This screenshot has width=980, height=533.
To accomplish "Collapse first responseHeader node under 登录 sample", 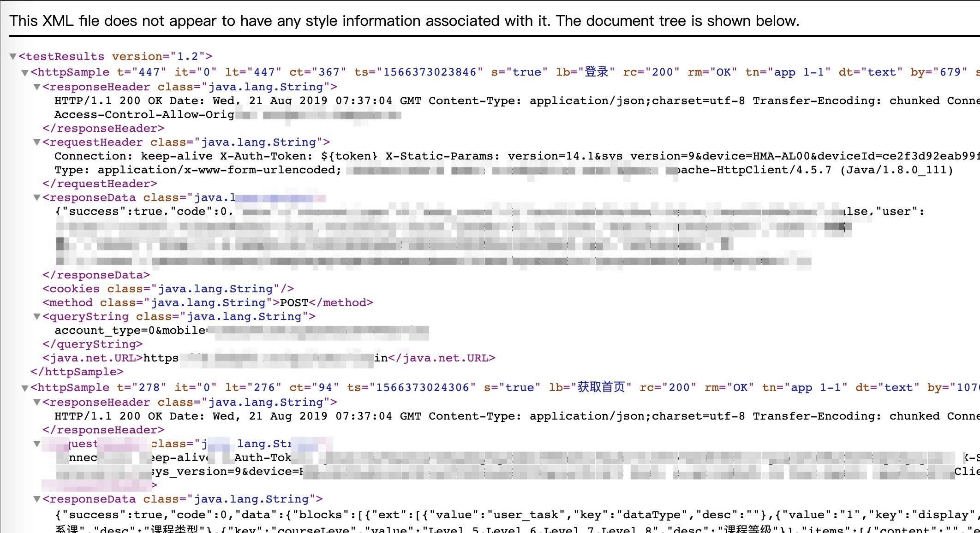I will 37,87.
